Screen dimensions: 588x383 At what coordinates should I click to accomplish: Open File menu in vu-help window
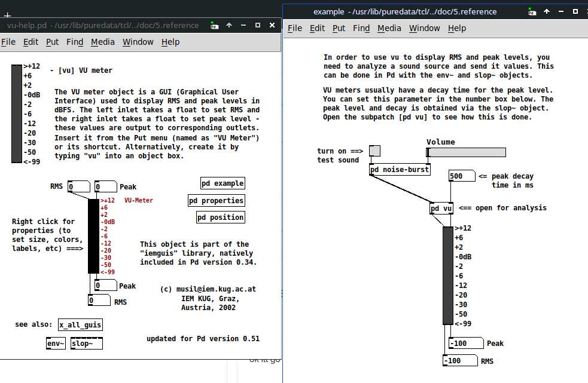[x=8, y=42]
